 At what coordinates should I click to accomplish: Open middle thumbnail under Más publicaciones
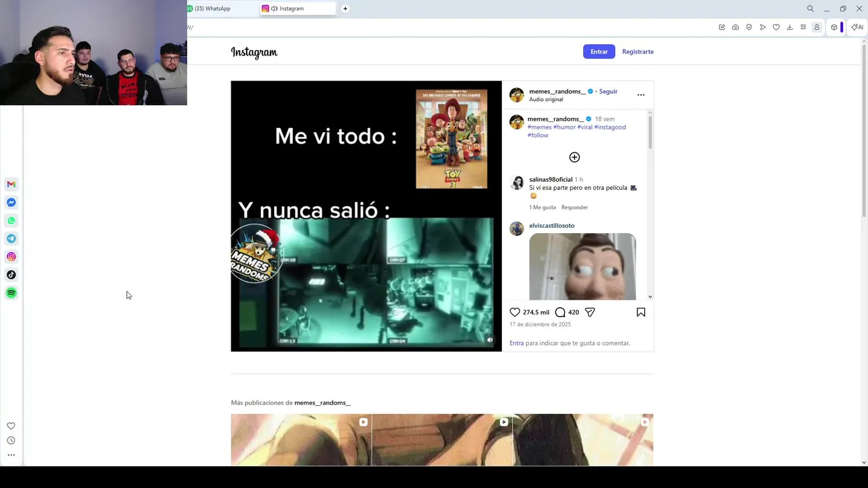coord(442,440)
